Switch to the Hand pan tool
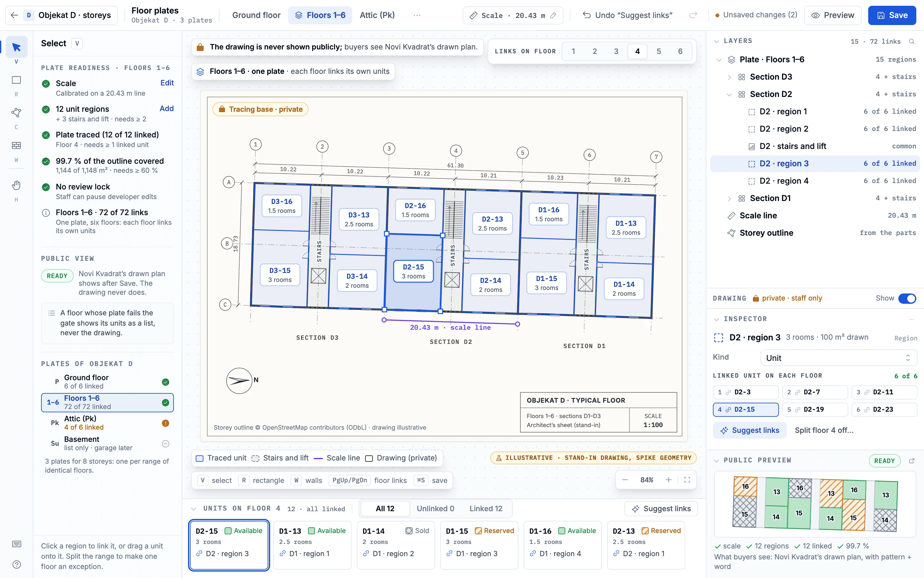This screenshot has width=924, height=578. click(x=16, y=185)
